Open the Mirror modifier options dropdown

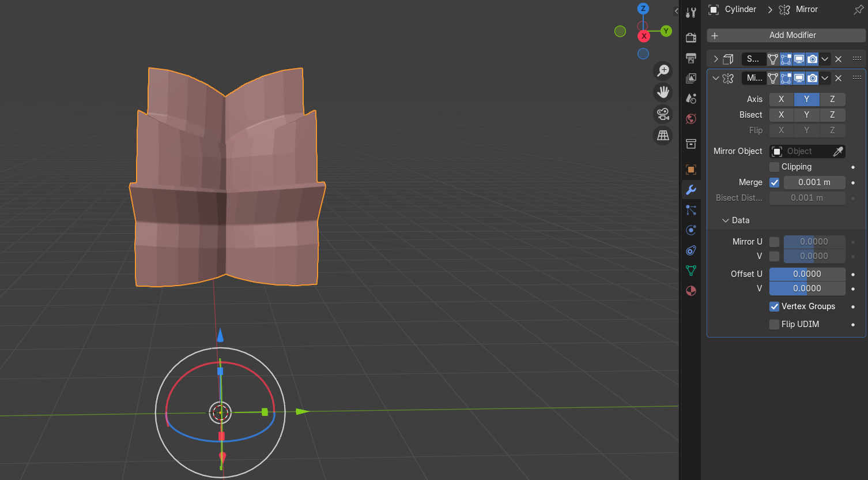point(825,78)
